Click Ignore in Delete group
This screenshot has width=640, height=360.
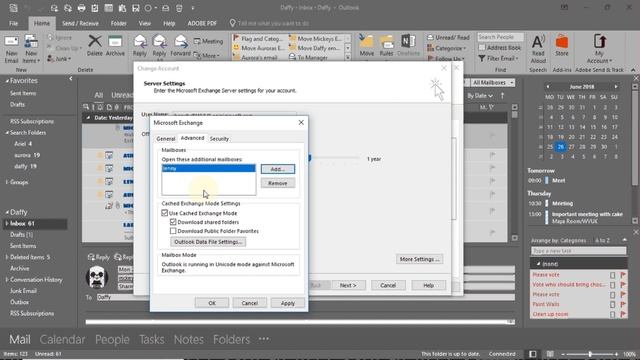tap(60, 38)
